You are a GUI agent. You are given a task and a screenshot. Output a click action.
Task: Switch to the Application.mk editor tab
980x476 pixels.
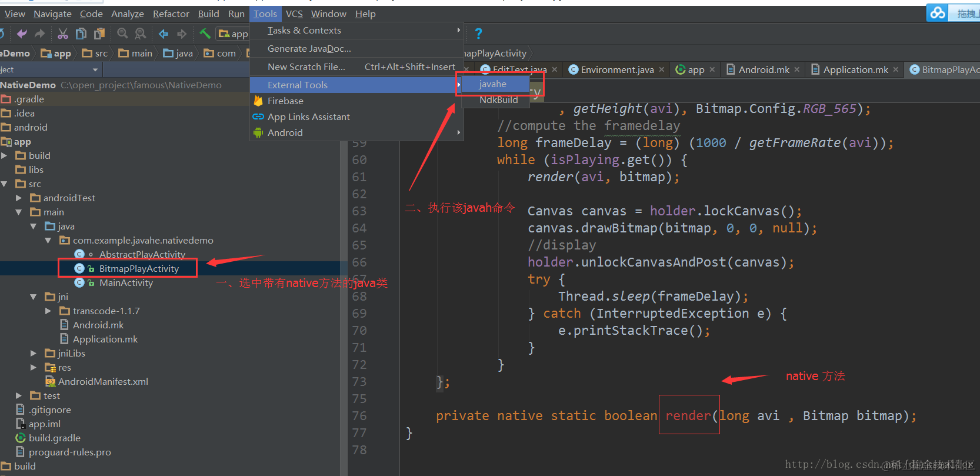(855, 69)
